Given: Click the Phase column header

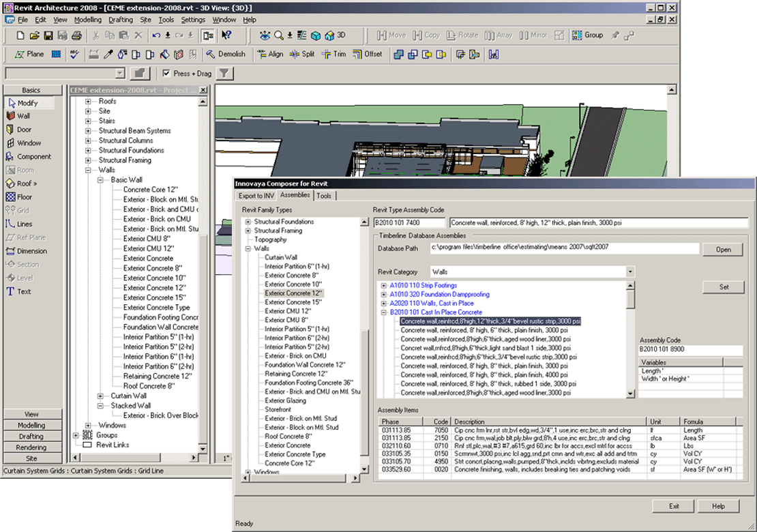Looking at the screenshot, I should [401, 422].
